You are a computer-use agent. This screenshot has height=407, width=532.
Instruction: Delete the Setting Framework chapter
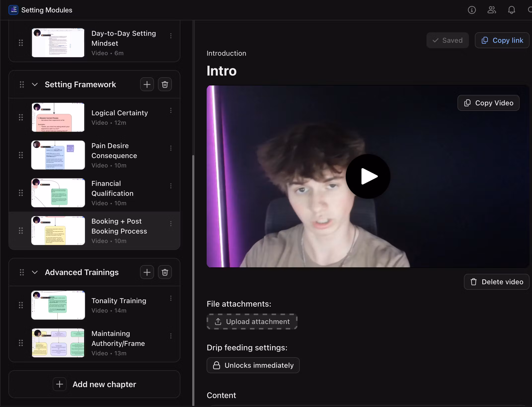point(165,84)
